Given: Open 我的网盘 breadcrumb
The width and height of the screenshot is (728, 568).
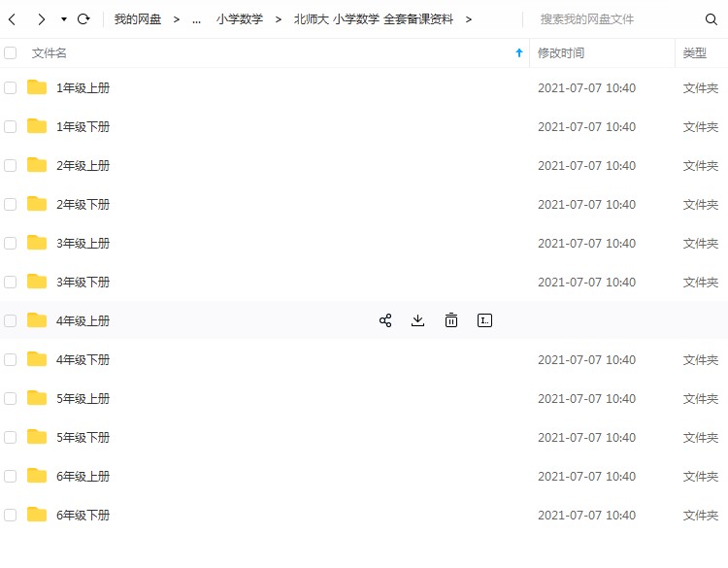Looking at the screenshot, I should coord(138,19).
